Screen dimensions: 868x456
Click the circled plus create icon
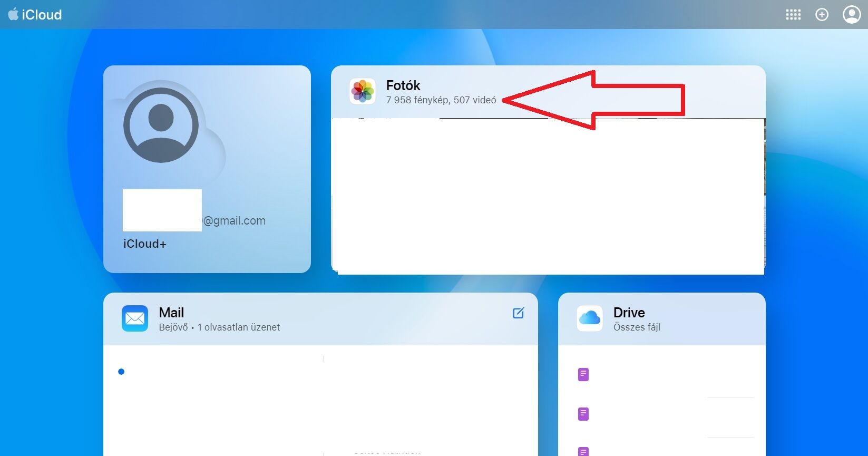[x=822, y=15]
